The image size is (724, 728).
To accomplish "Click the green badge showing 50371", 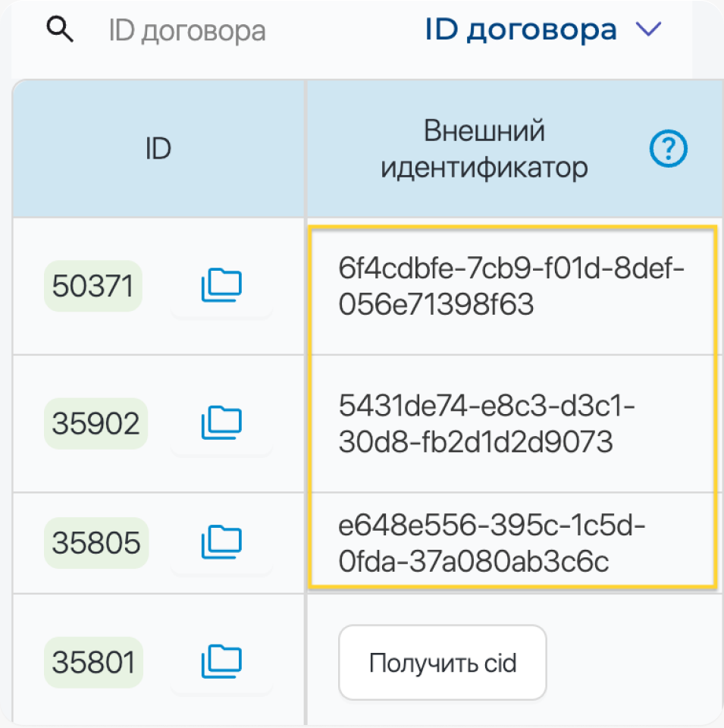I will pos(92,285).
